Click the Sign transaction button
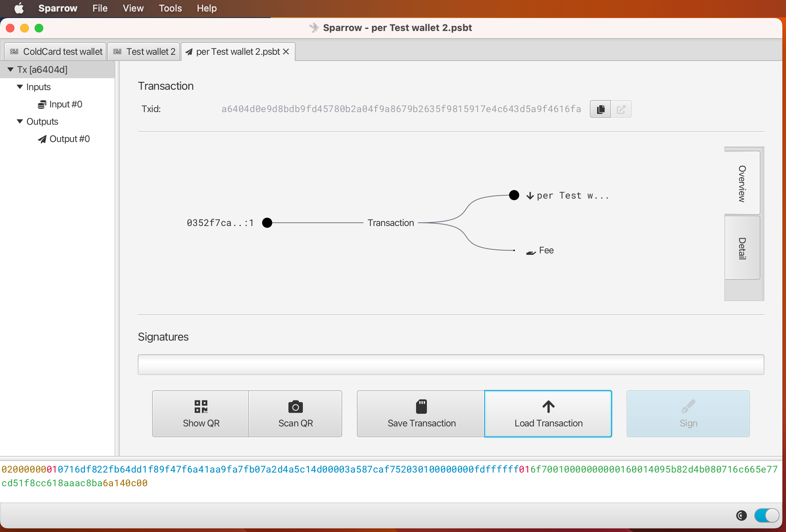The image size is (786, 532). point(688,414)
